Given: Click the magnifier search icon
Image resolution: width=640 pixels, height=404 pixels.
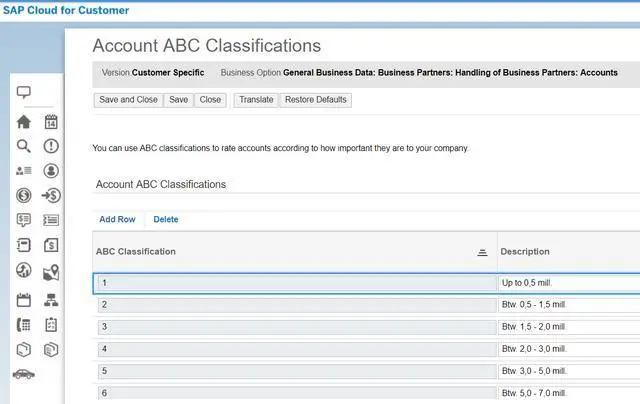Looking at the screenshot, I should 24,146.
